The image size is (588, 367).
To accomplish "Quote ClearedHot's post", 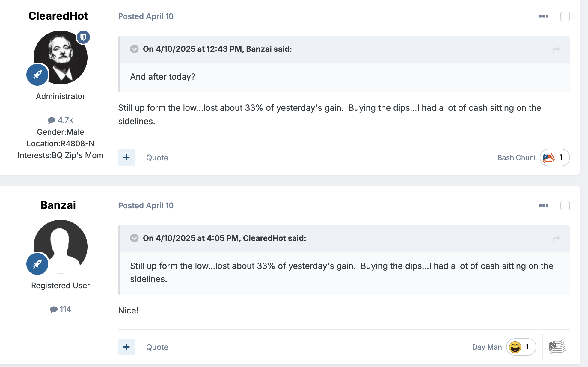I will tap(157, 158).
